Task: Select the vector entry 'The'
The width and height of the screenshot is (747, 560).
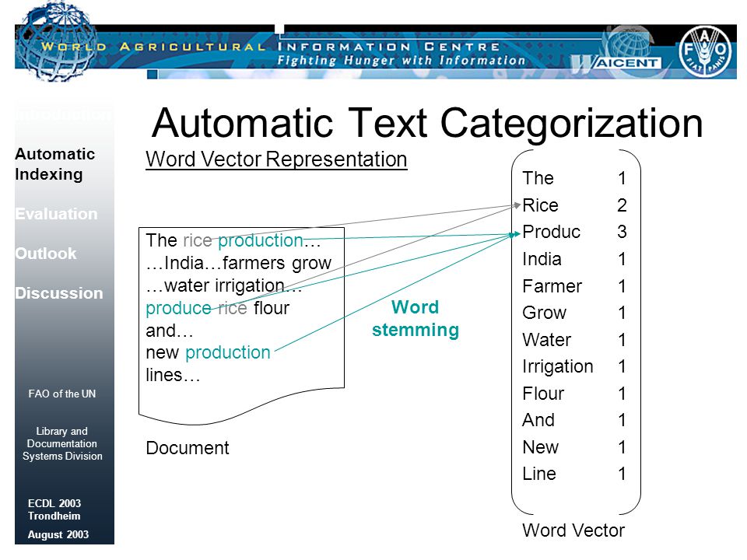Action: click(x=538, y=178)
